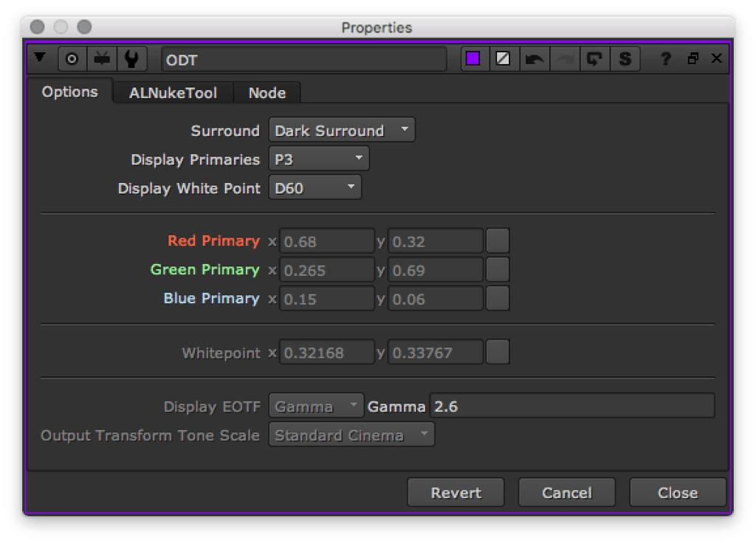Click the center node icon in the toolbar
756x543 pixels.
[x=72, y=58]
